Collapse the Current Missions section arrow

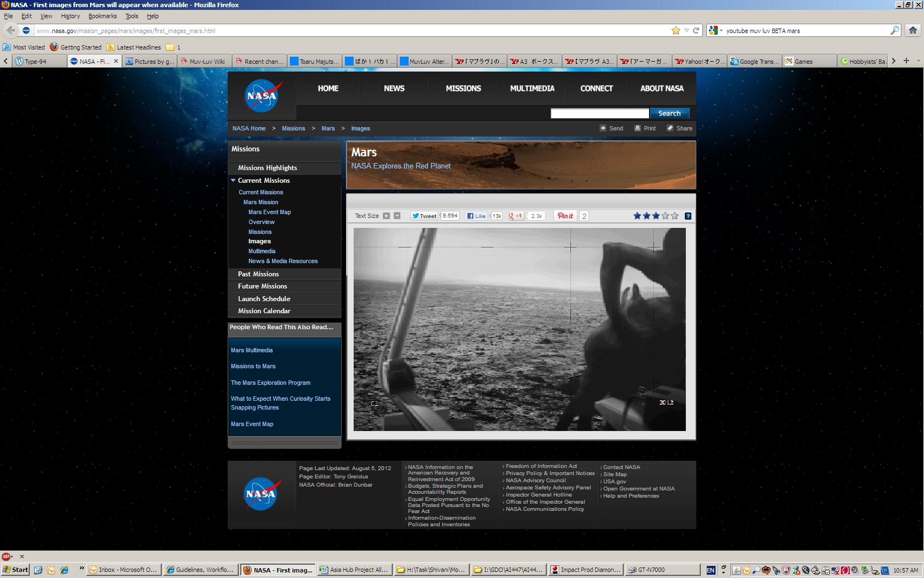pos(233,180)
